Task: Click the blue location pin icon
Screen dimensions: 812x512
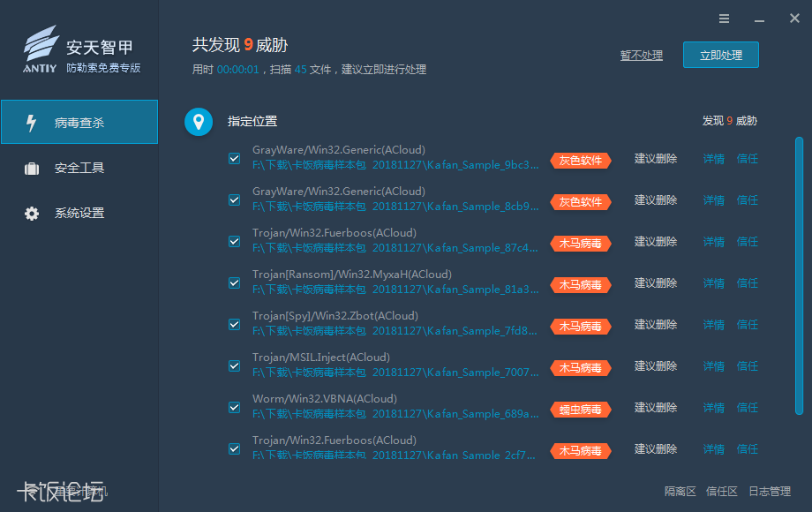Action: coord(199,122)
